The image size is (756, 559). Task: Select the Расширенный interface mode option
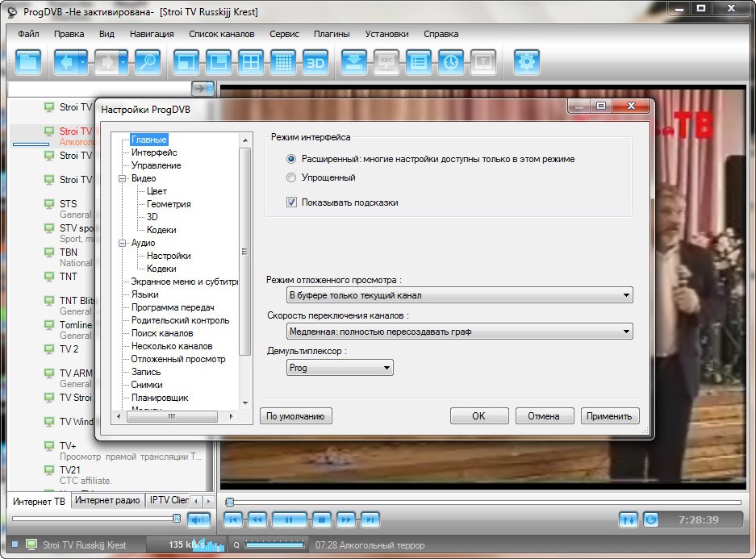[x=292, y=159]
